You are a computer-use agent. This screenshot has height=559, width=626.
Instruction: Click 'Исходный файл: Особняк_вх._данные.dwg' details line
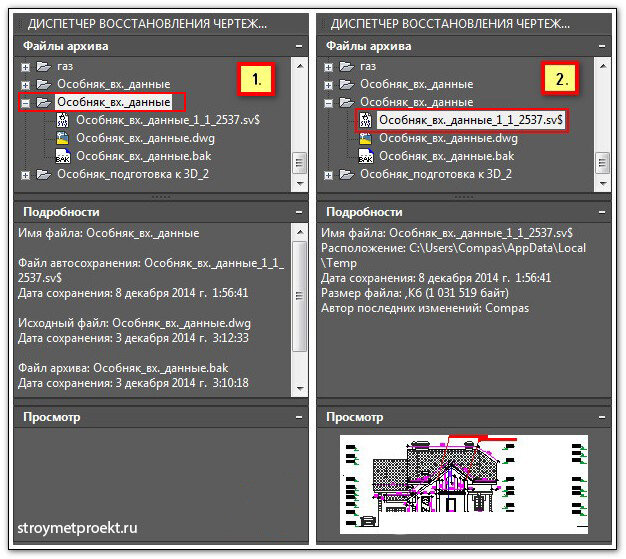(134, 323)
